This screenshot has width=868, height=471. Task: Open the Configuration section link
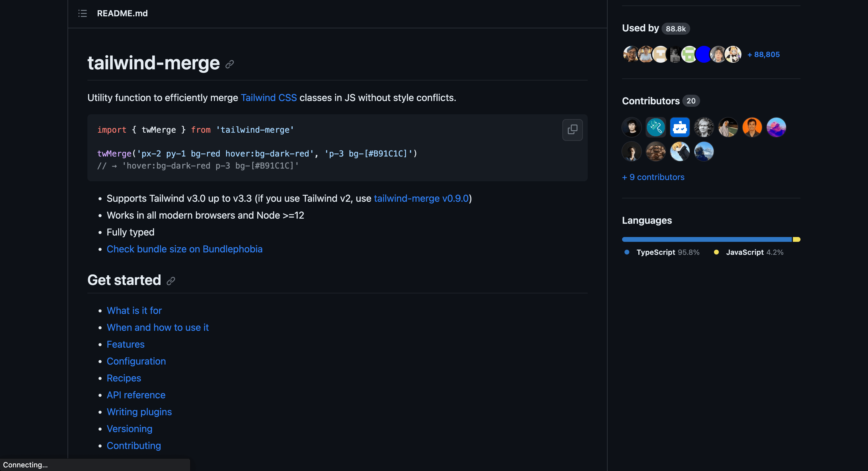[x=136, y=362]
